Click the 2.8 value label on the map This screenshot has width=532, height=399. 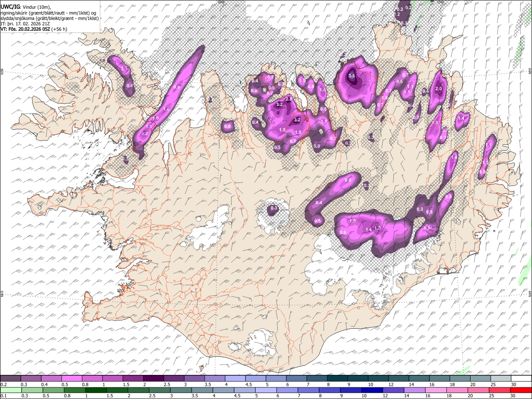point(289,99)
